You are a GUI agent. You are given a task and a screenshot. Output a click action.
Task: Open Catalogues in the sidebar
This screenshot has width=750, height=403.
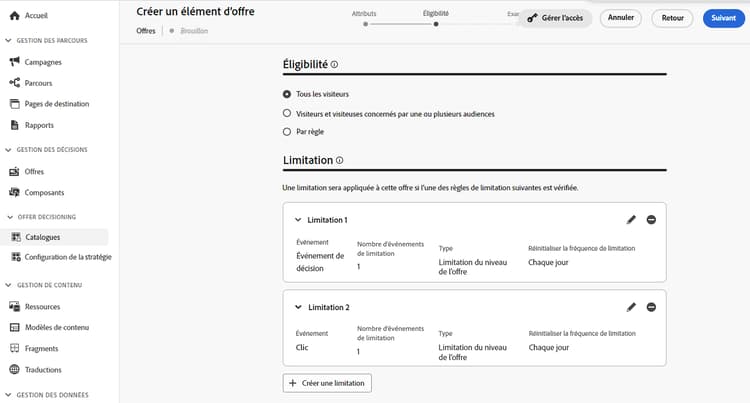[x=43, y=237]
